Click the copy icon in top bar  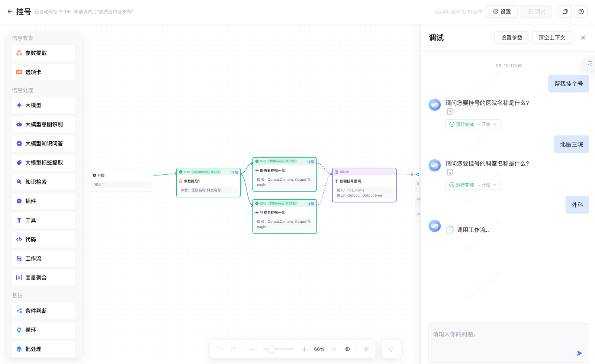tap(565, 12)
